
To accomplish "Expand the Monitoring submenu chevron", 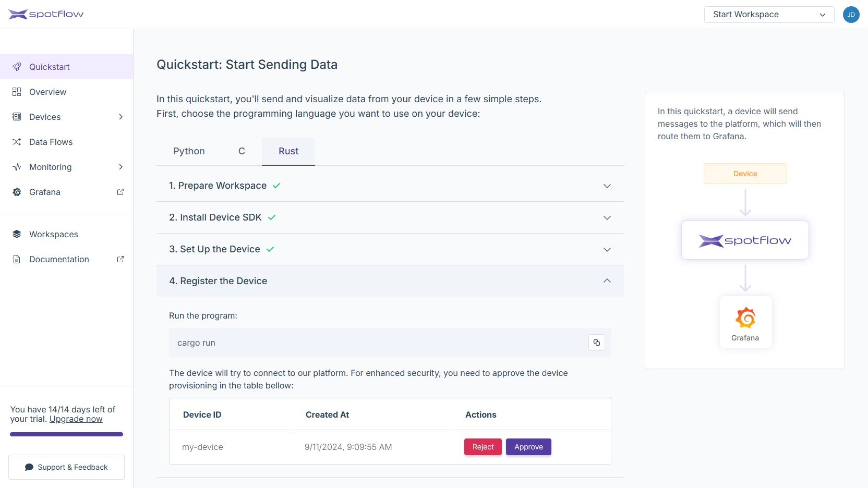I will tap(120, 167).
